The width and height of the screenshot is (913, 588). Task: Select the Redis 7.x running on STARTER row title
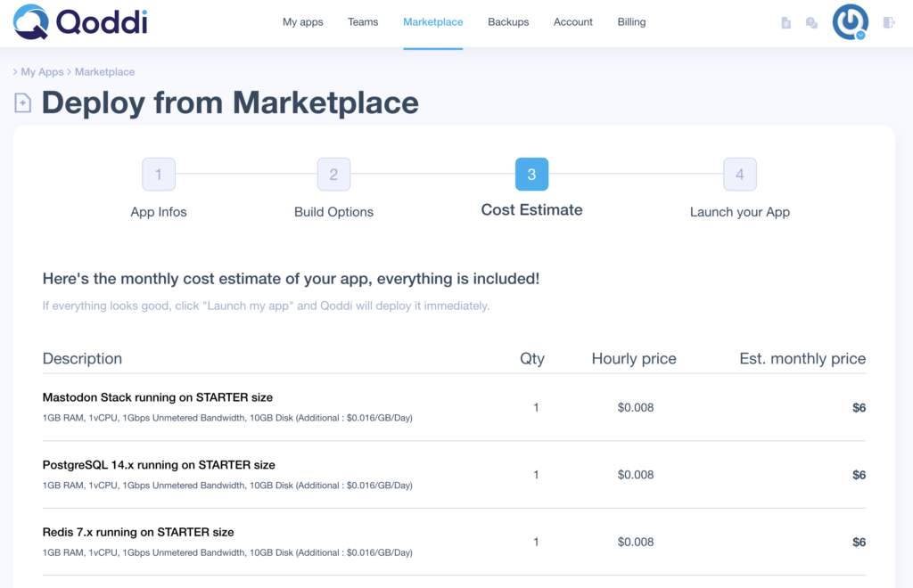[x=138, y=532]
